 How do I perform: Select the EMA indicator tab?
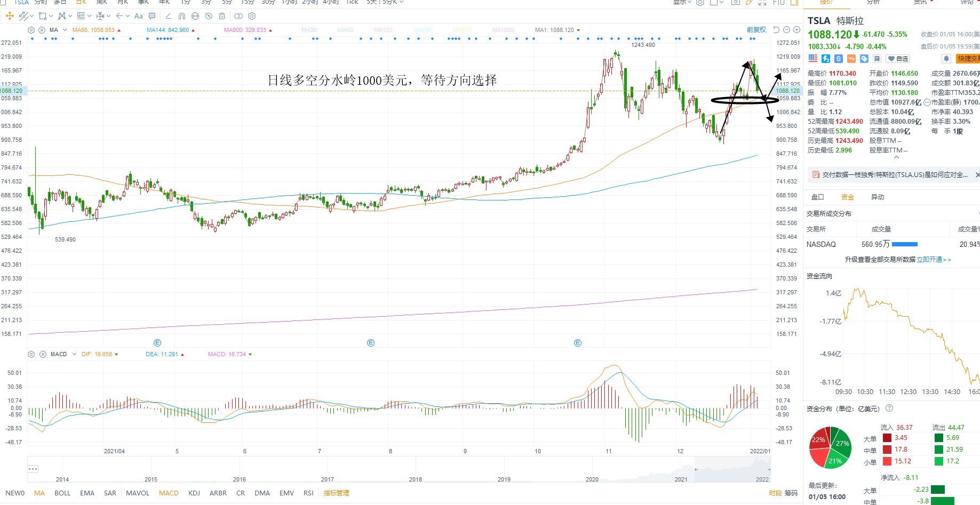[87, 493]
